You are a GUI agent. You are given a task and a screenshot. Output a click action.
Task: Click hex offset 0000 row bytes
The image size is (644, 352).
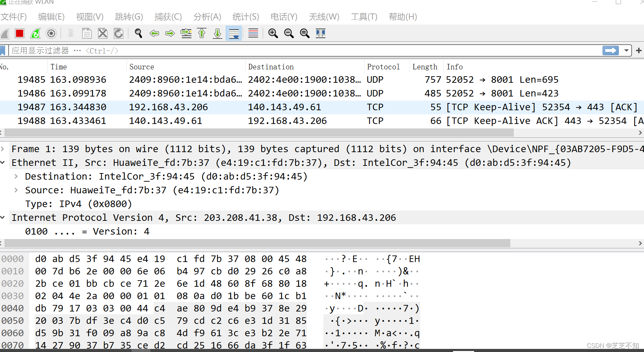[x=171, y=259]
